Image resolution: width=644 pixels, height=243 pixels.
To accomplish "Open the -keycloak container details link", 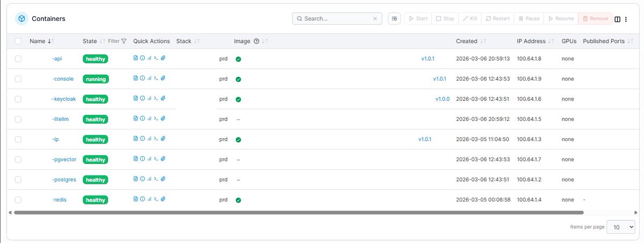I will point(64,99).
